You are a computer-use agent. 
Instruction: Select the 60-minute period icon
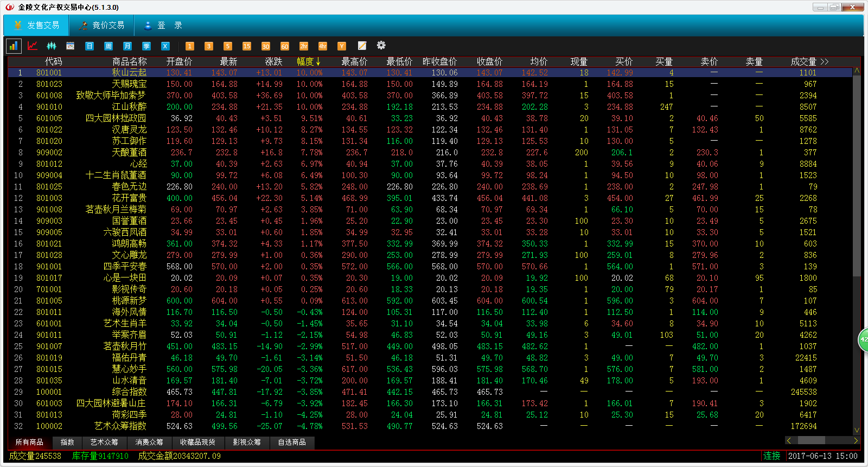(285, 46)
